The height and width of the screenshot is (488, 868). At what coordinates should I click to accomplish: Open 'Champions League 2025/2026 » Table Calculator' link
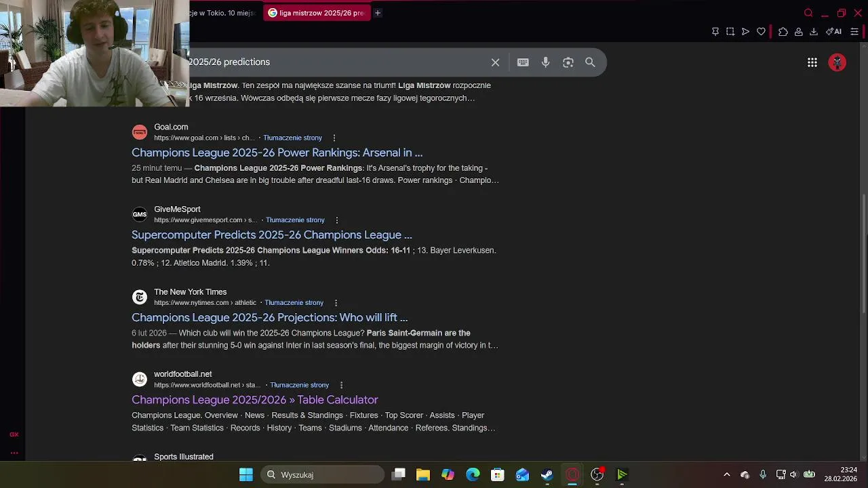(255, 400)
